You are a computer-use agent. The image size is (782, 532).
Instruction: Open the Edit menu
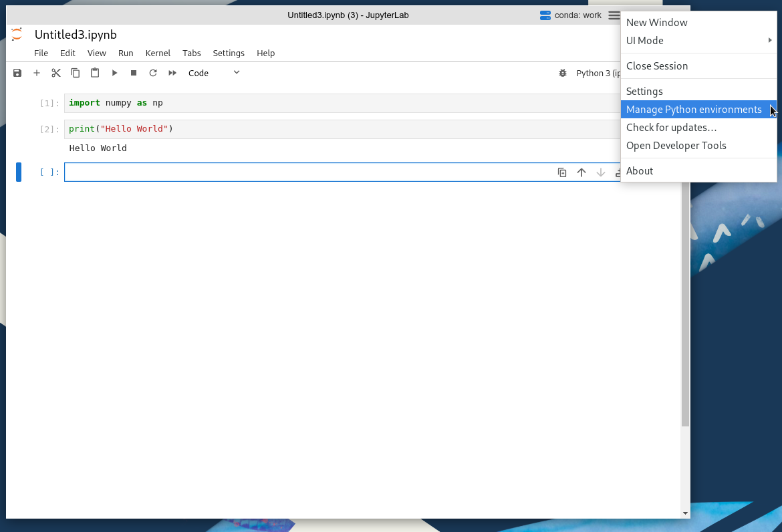pyautogui.click(x=68, y=53)
